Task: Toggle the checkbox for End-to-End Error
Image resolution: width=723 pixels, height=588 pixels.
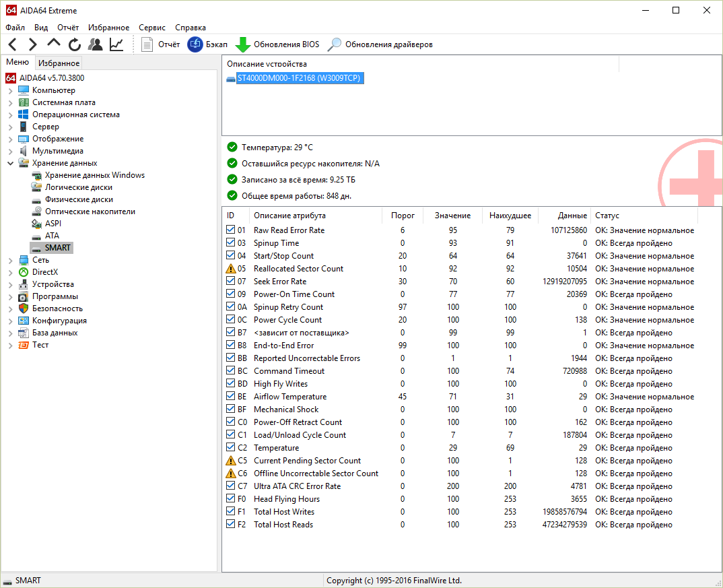Action: click(230, 344)
